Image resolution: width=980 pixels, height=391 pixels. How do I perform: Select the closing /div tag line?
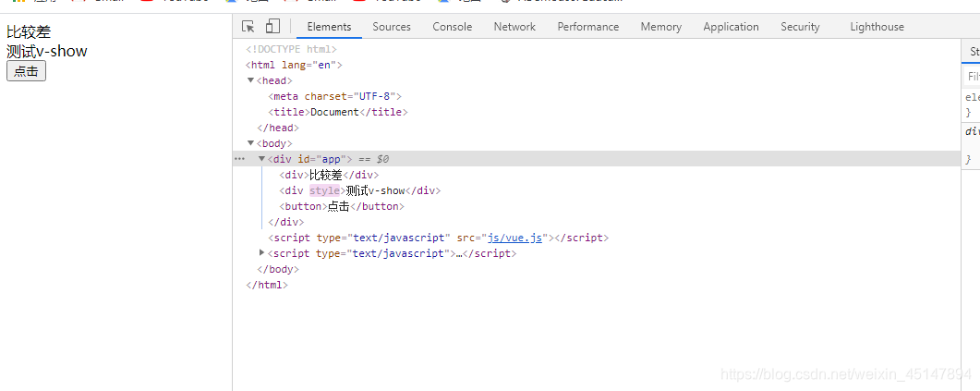pos(286,222)
